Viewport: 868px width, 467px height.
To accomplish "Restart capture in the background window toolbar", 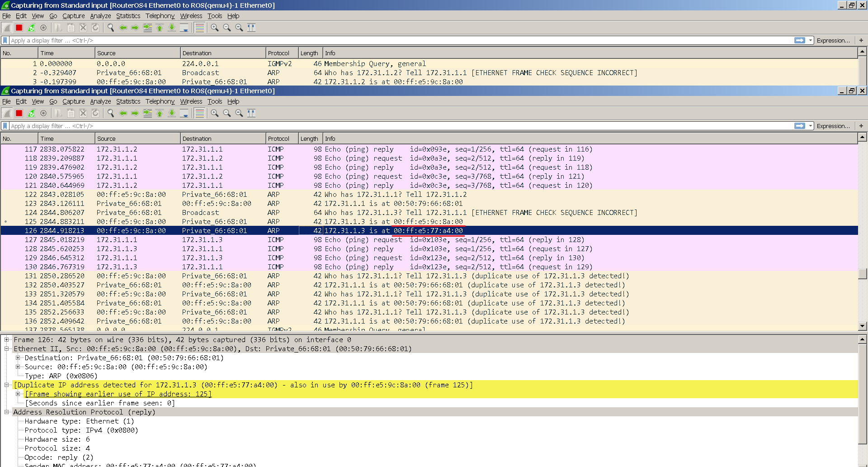I will (31, 28).
